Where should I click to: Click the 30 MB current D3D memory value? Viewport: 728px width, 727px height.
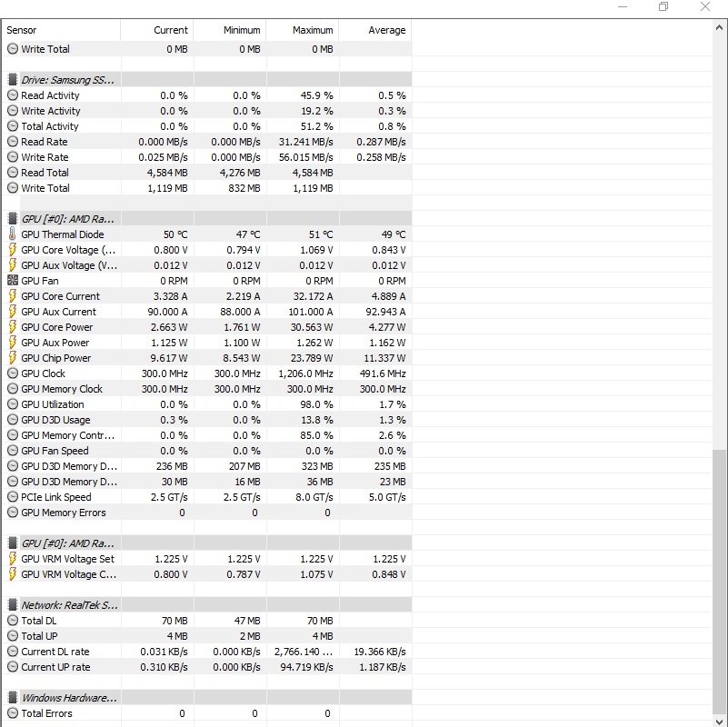click(x=175, y=482)
